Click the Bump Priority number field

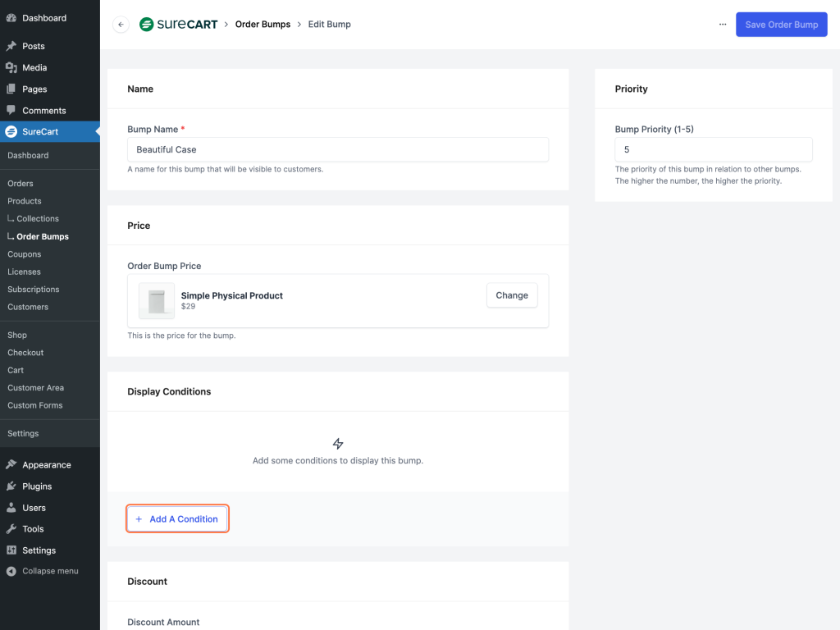tap(713, 149)
